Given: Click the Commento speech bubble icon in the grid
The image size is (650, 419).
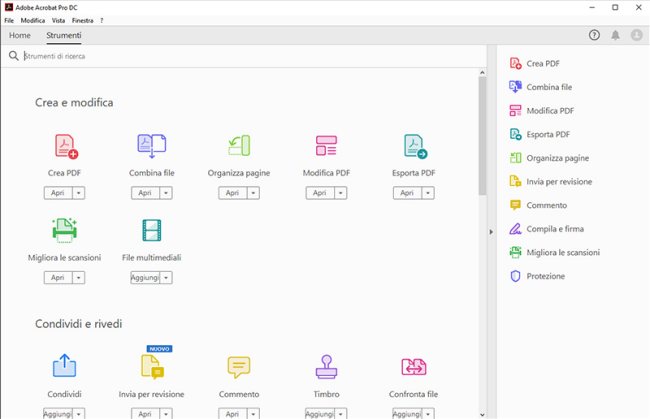Looking at the screenshot, I should pyautogui.click(x=239, y=367).
